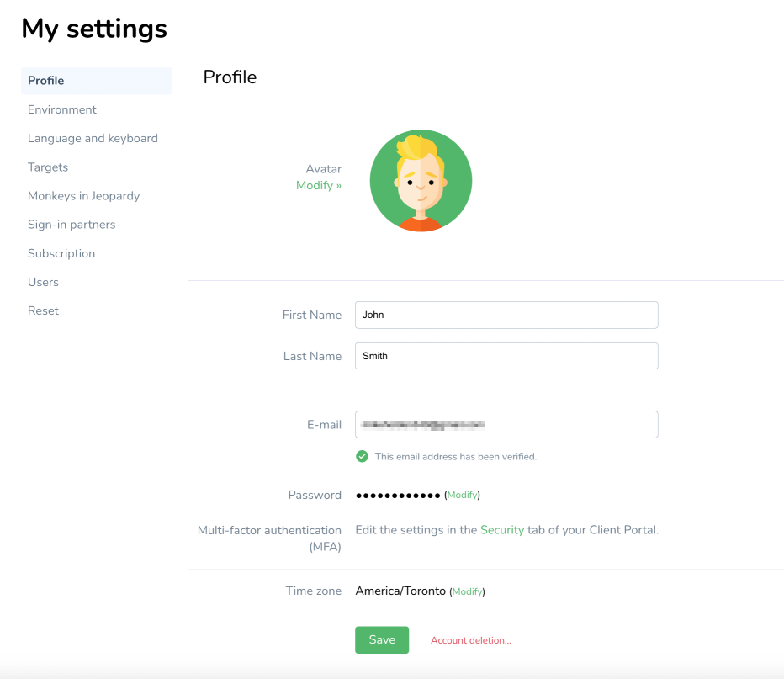Screen dimensions: 784x679
Task: Click into the E-mail field
Action: 506,425
